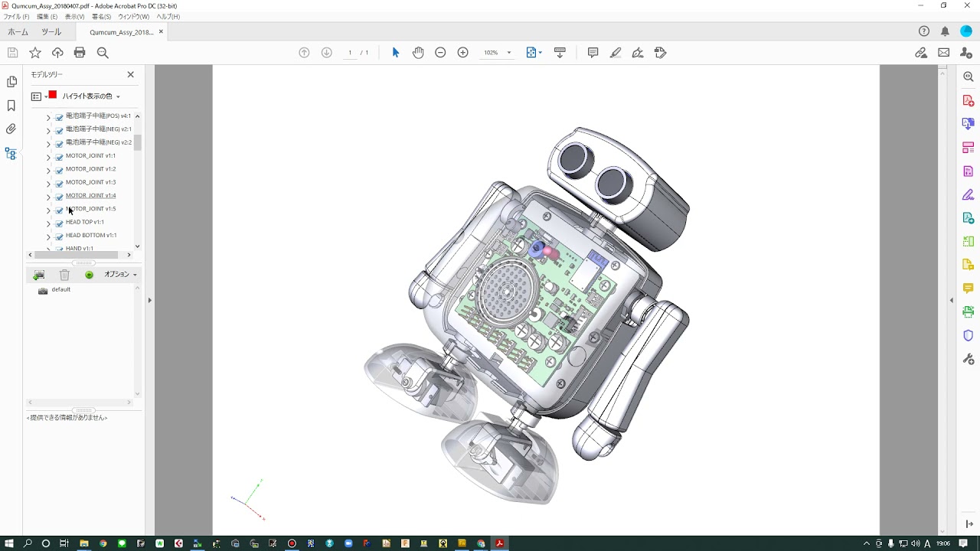Uncheck MOTOR_JOINT v1:2 visibility
This screenshot has width=980, height=551.
point(59,170)
